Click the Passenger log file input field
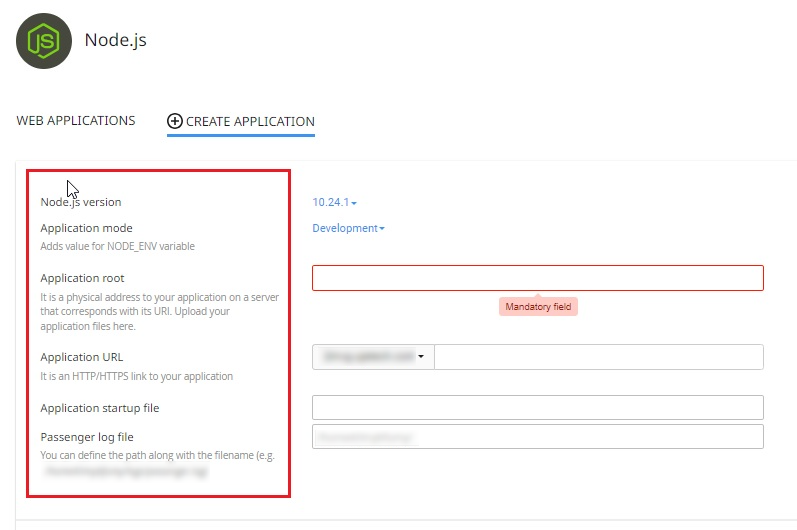 coord(538,437)
